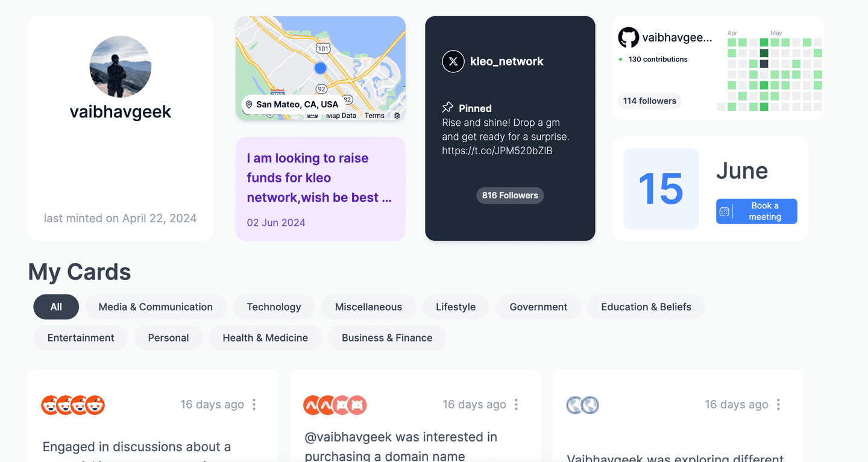Click 16 days ago on domain name card
Image resolution: width=868 pixels, height=462 pixels.
pos(474,405)
